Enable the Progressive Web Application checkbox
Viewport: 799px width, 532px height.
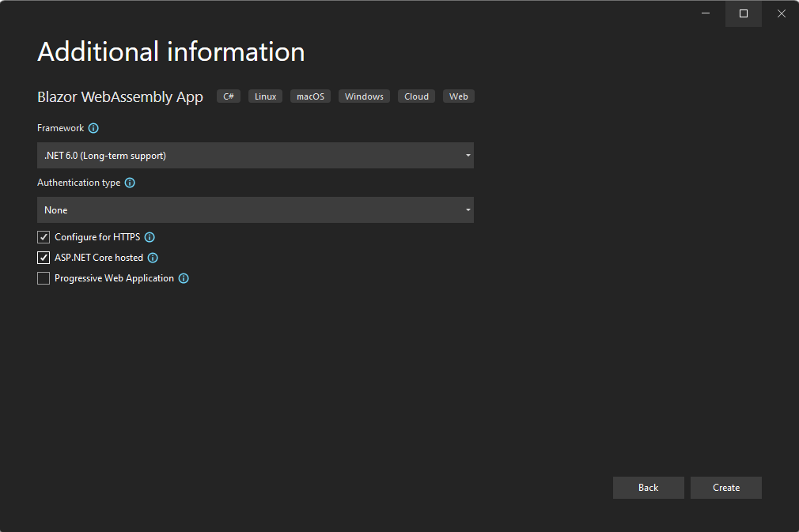pyautogui.click(x=44, y=278)
